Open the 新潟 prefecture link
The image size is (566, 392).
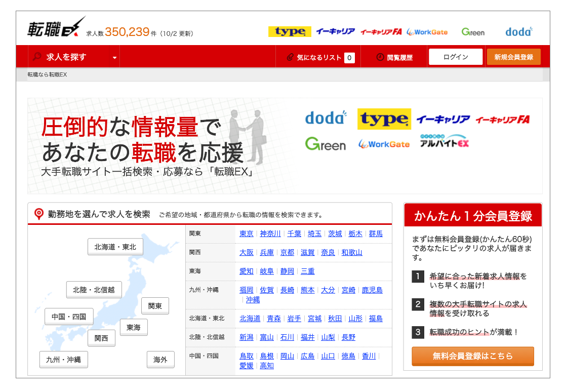[x=247, y=337]
